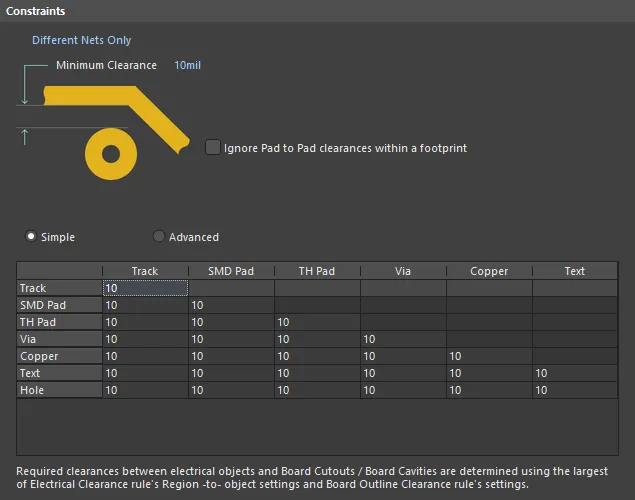This screenshot has height=500, width=635.
Task: Click the yellow pad circle in diagram
Action: tap(110, 154)
